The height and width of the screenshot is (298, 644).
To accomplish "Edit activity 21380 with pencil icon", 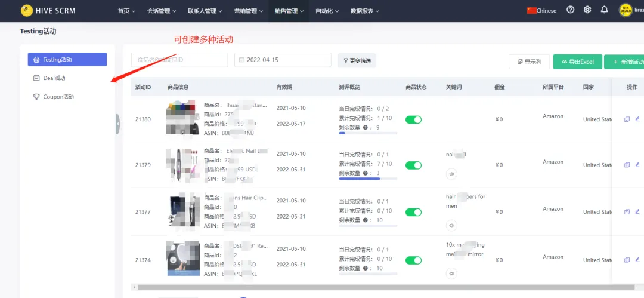I will tap(637, 119).
